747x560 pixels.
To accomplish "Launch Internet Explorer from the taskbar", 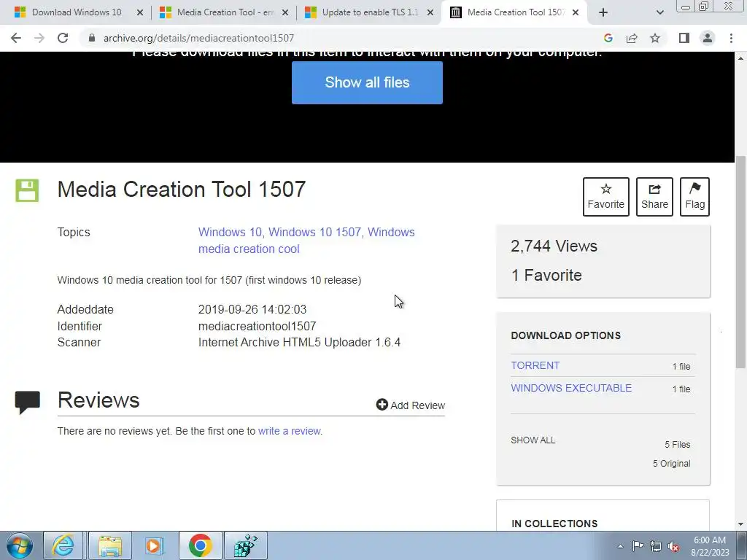I will click(x=63, y=545).
